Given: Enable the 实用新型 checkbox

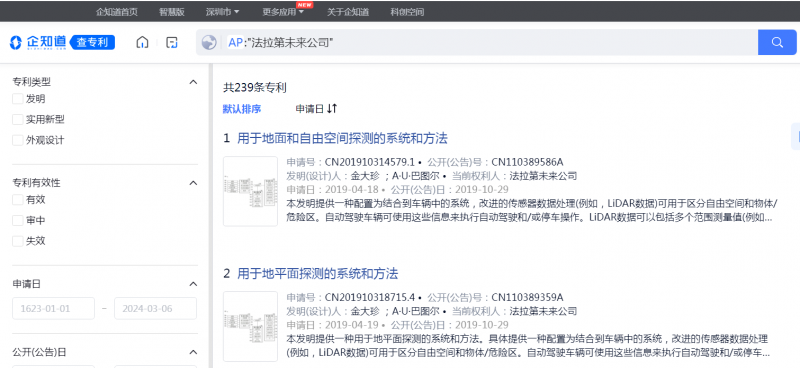Looking at the screenshot, I should click(18, 119).
